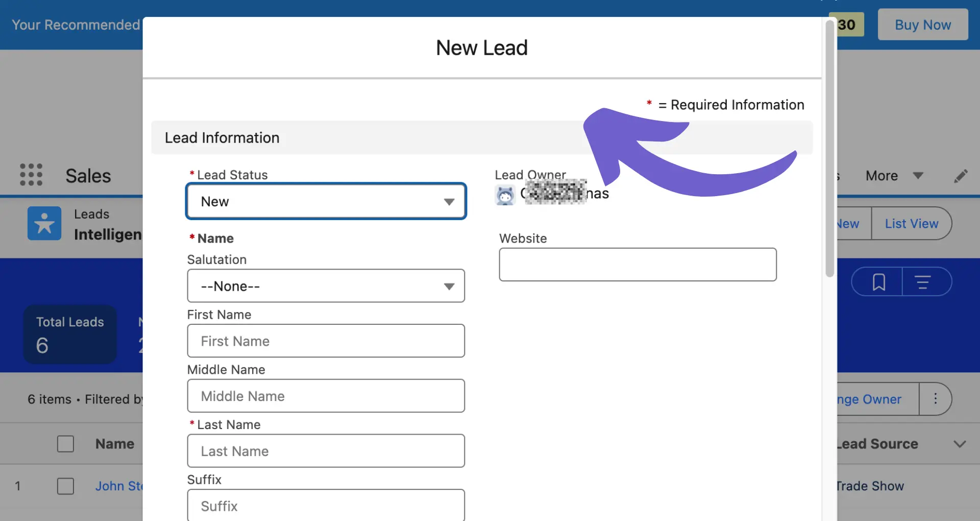Click inside the Website input field
The height and width of the screenshot is (521, 980).
tap(637, 265)
